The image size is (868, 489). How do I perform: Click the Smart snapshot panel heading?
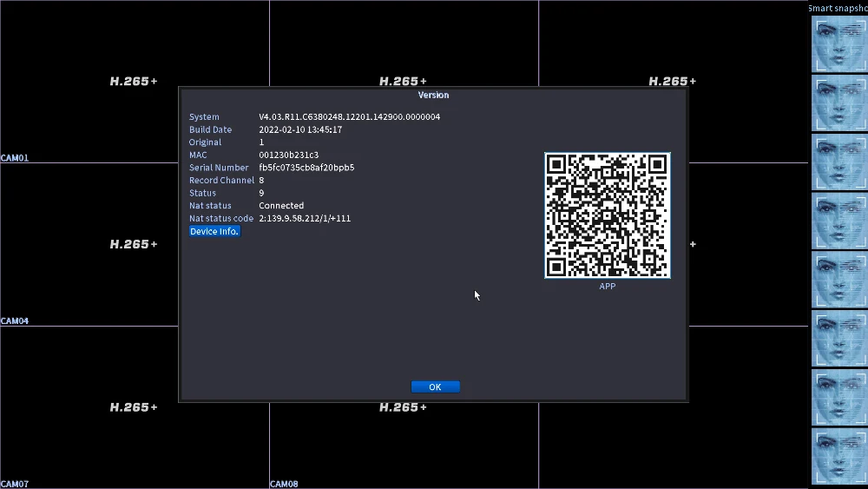coord(838,9)
